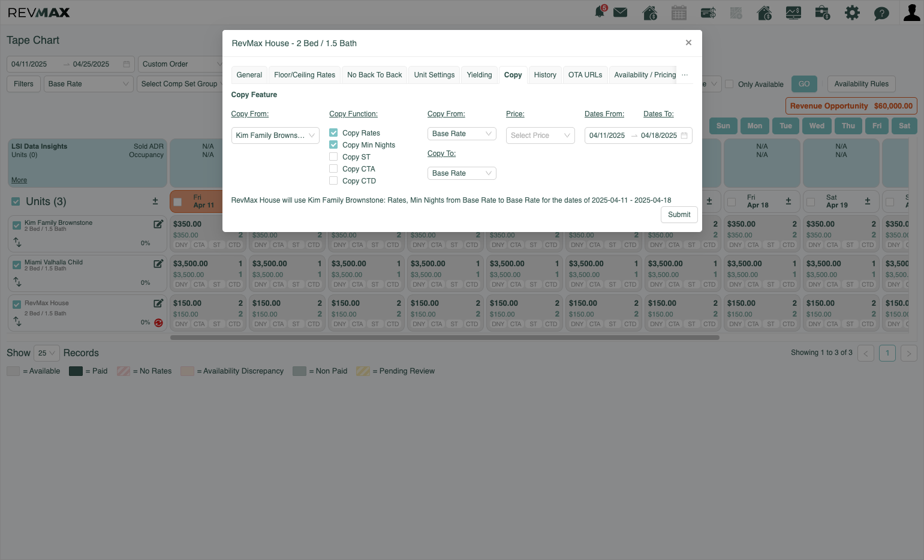The width and height of the screenshot is (924, 560).
Task: Submit the copy feature form
Action: (679, 215)
